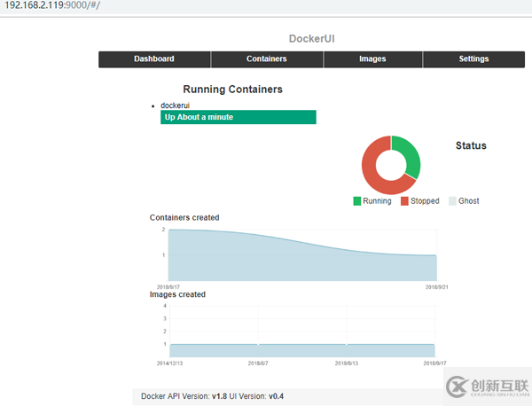The width and height of the screenshot is (532, 406).
Task: Select the red Stopped donut chart segment
Action: point(375,175)
